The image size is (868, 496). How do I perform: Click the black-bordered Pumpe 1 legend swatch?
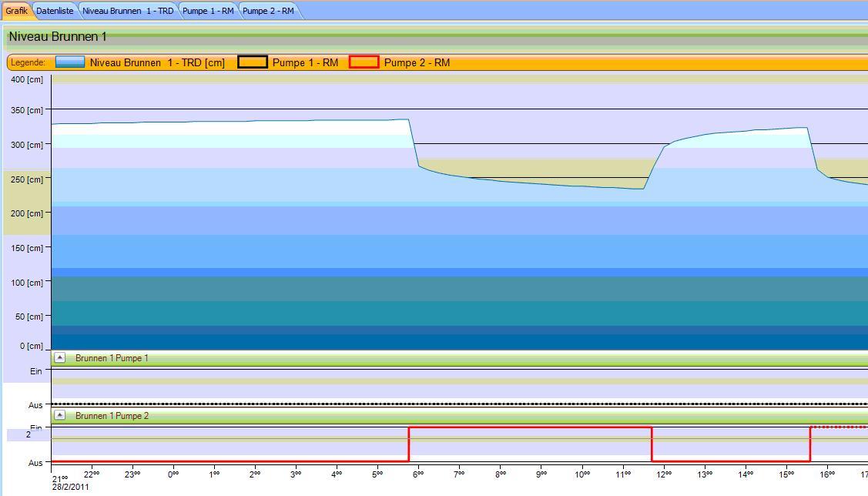click(253, 62)
